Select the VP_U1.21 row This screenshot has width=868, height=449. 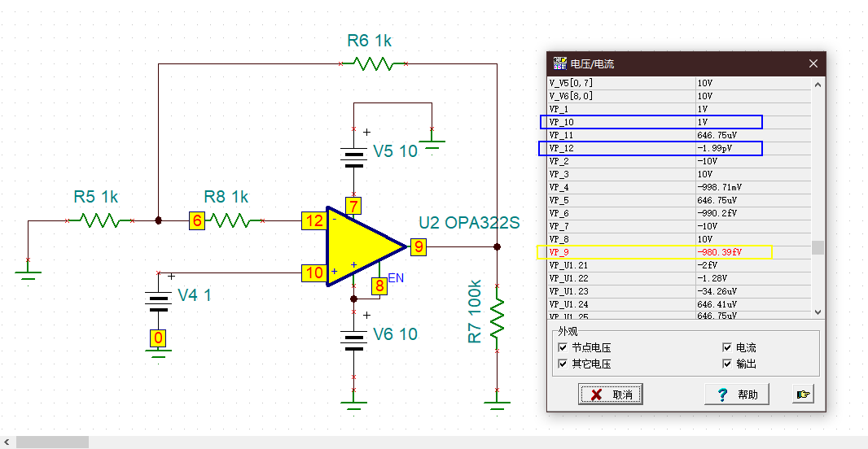pyautogui.click(x=680, y=265)
